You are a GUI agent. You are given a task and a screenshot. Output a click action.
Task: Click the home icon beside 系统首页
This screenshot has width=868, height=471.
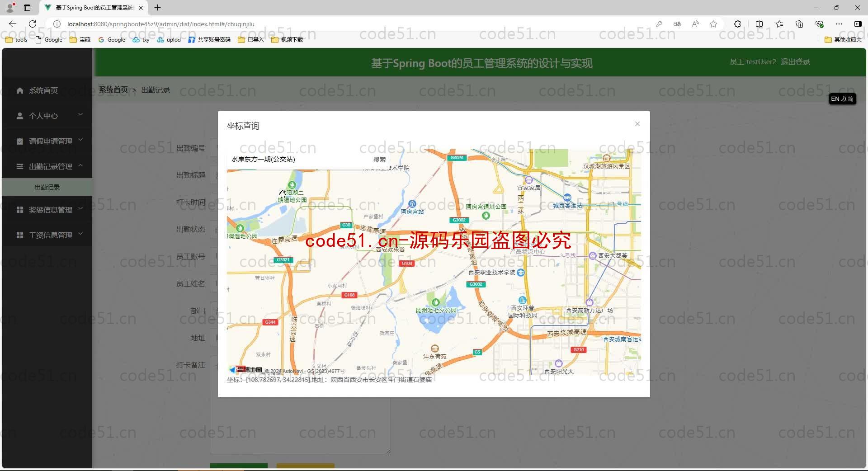point(19,90)
